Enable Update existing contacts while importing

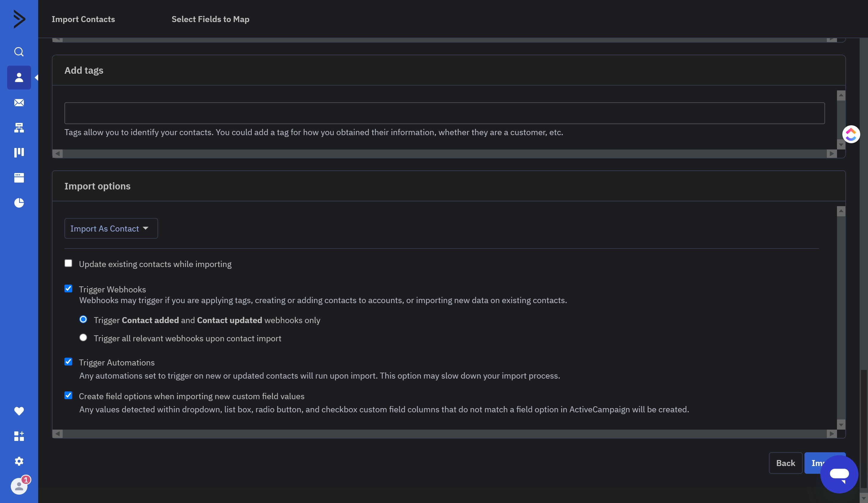(68, 263)
